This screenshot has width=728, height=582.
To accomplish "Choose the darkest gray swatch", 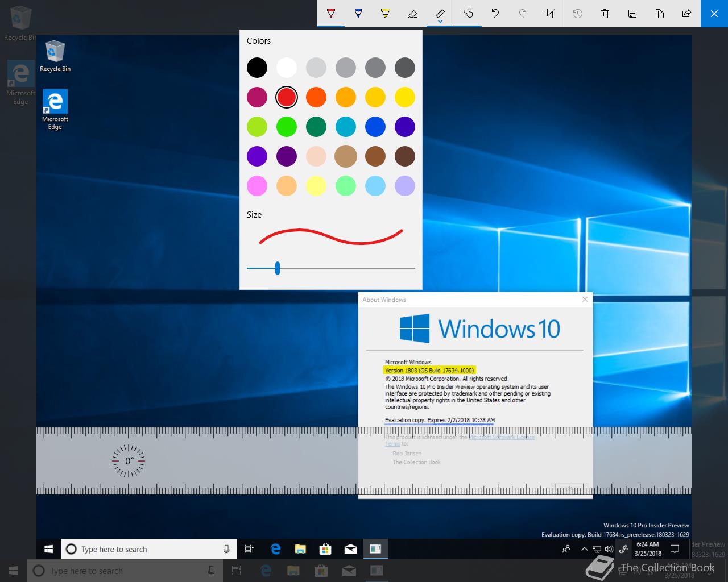I will click(405, 68).
